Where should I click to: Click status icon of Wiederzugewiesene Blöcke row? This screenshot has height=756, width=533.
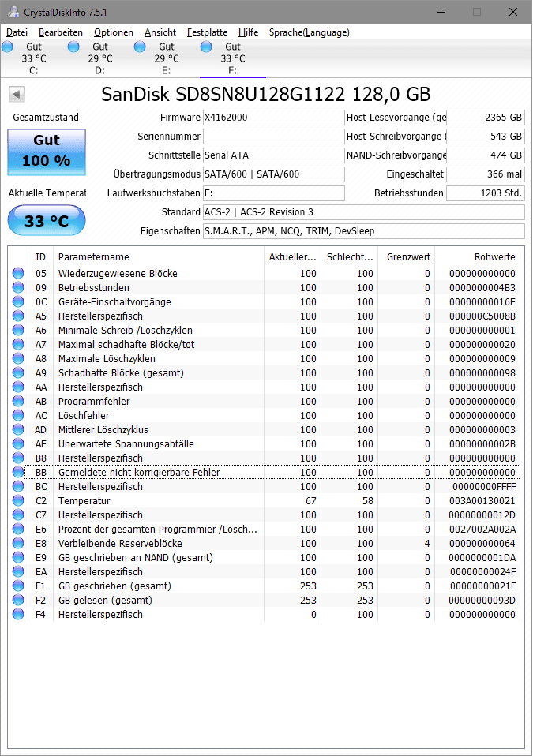[x=18, y=273]
